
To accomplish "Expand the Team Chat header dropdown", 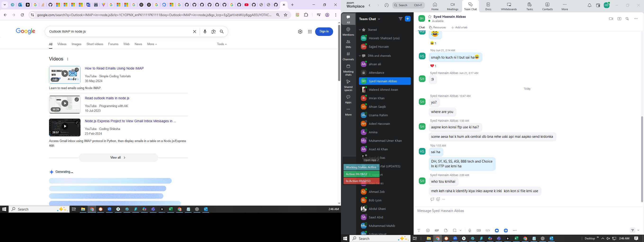I will [379, 19].
